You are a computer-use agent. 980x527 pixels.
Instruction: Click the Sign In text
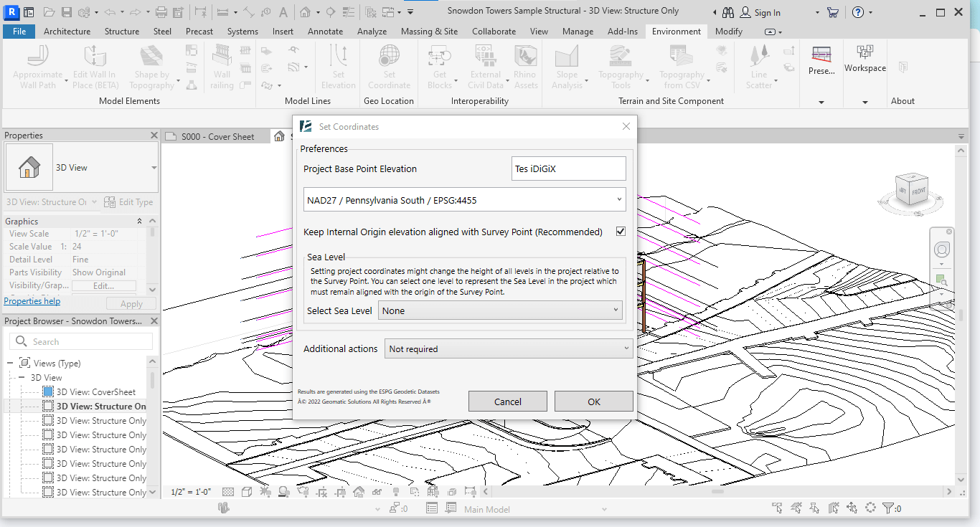(767, 13)
